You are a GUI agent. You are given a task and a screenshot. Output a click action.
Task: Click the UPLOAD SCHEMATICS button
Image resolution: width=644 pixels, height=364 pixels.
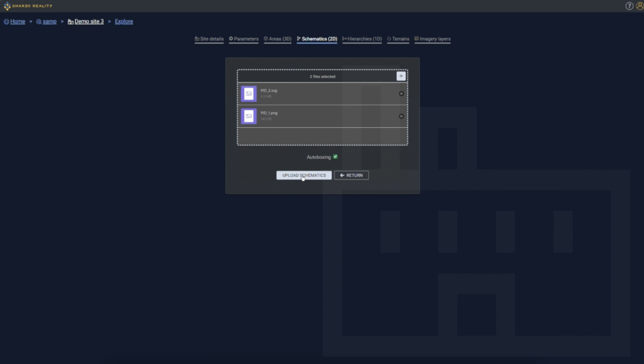(304, 174)
